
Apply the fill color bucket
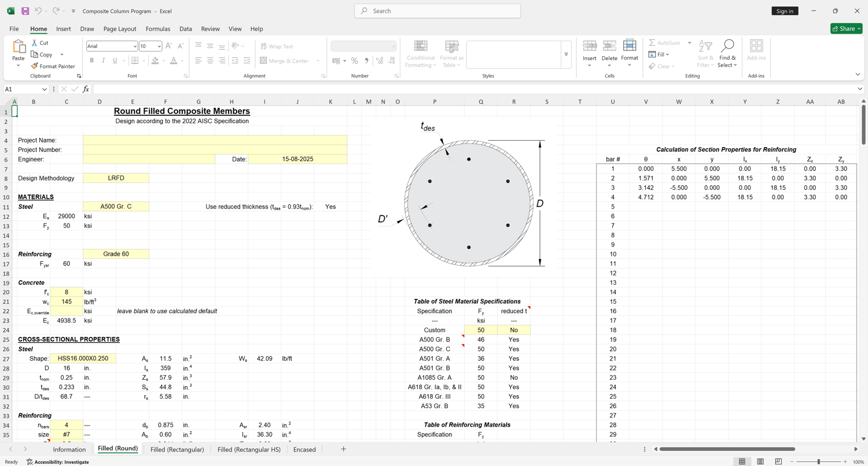(x=155, y=61)
